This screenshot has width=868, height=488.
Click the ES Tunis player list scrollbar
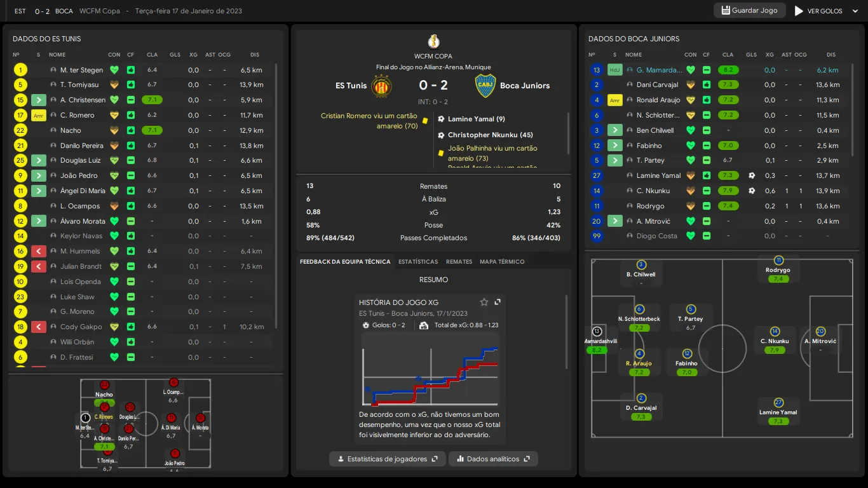tap(276, 191)
